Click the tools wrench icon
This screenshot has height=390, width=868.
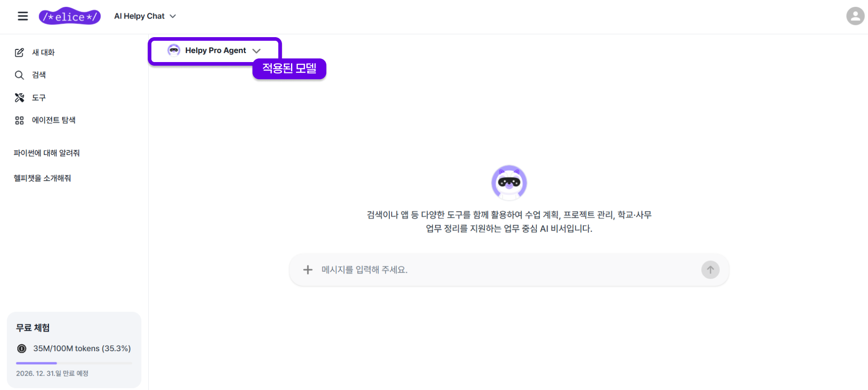(x=19, y=98)
